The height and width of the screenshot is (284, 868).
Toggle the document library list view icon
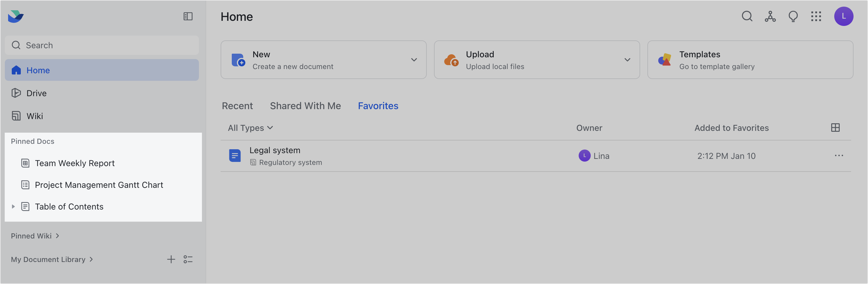(x=188, y=259)
